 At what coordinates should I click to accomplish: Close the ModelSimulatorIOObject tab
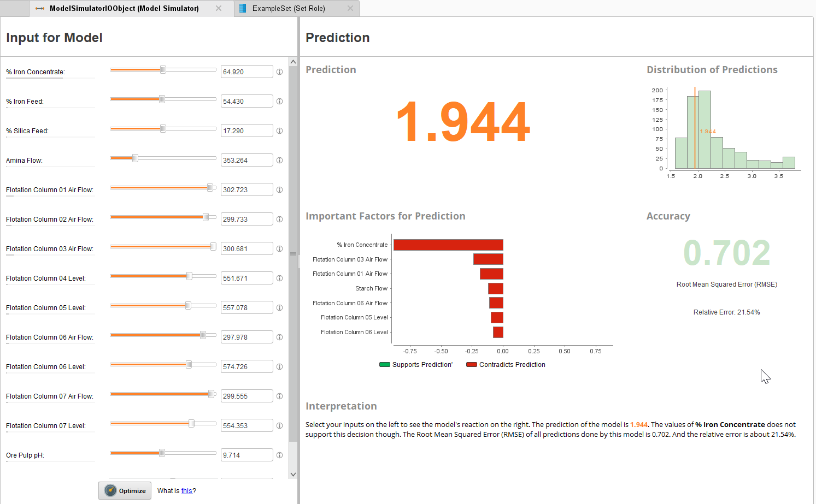click(x=219, y=8)
